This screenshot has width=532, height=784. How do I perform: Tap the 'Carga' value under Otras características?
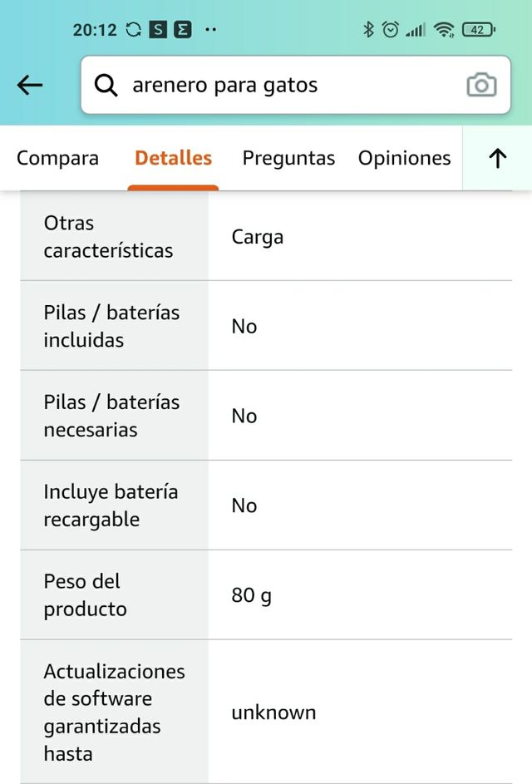click(258, 236)
